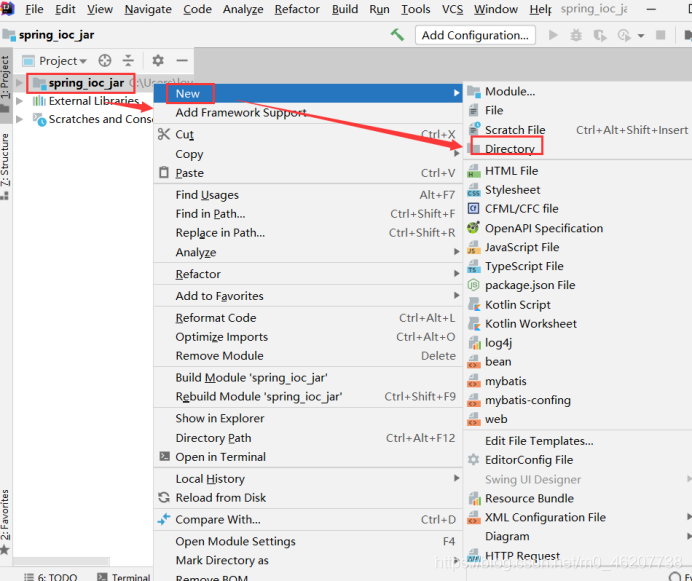
Task: Create a new bean template file
Action: click(578, 362)
